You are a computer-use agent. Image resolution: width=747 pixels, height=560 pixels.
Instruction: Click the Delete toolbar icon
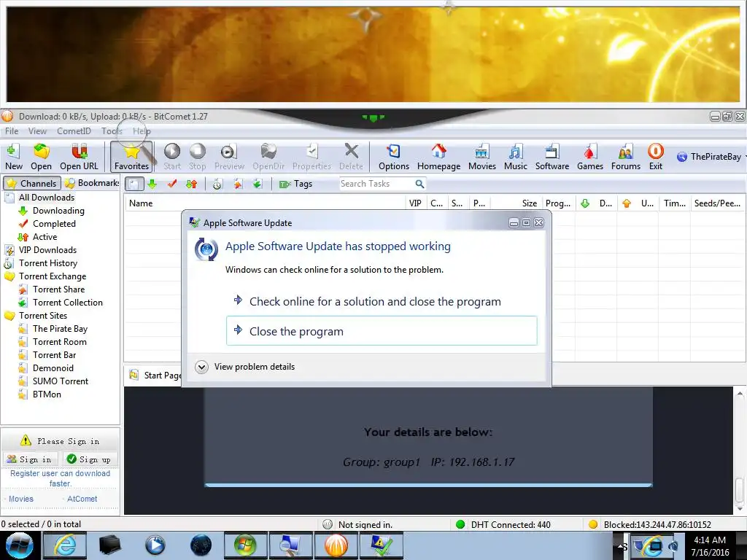[351, 157]
